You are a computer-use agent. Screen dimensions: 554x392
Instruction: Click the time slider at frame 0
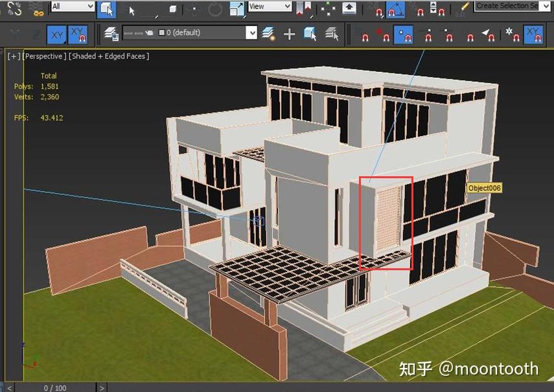55,387
